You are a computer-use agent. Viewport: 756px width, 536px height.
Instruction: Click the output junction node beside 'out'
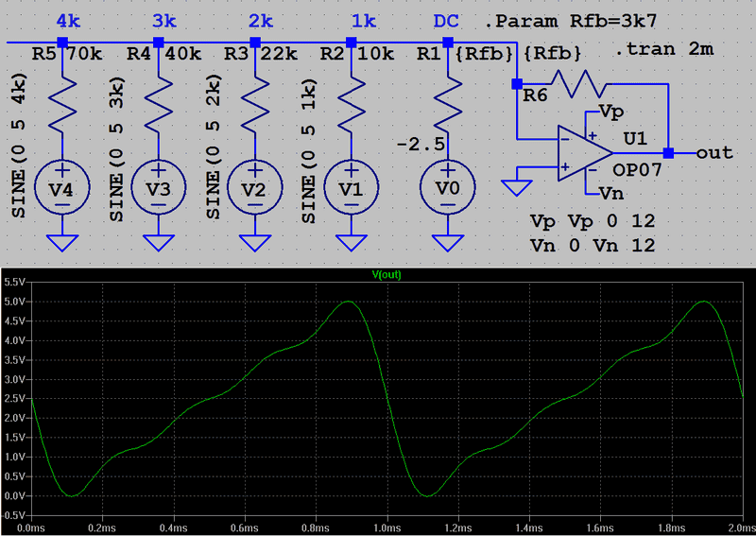(x=668, y=153)
